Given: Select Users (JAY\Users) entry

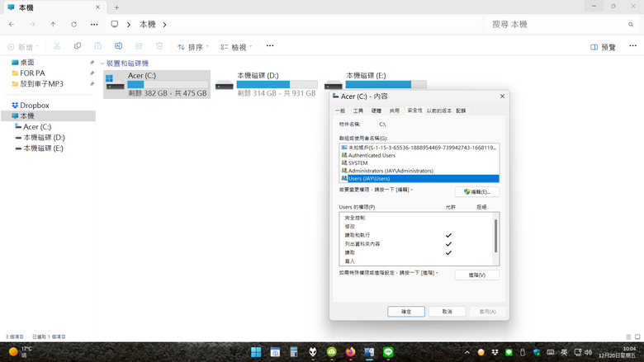Looking at the screenshot, I should click(x=419, y=179).
